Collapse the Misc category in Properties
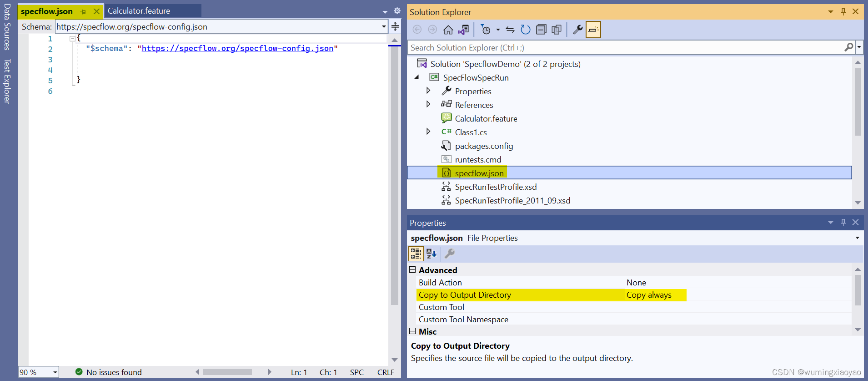This screenshot has height=381, width=868. click(x=412, y=331)
